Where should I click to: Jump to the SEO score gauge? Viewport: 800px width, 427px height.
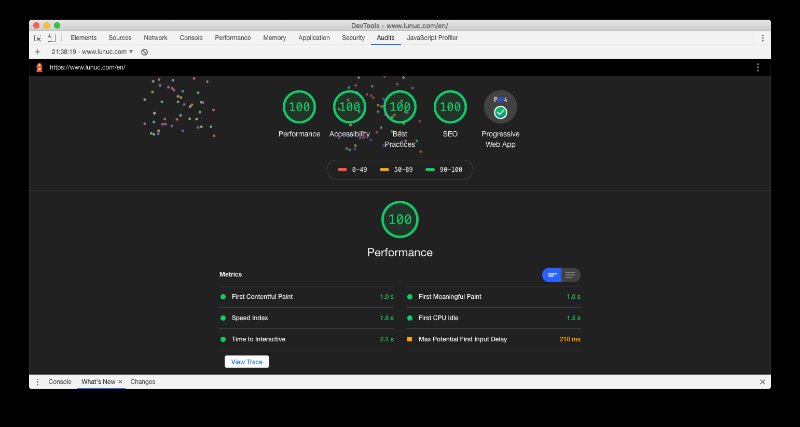coord(450,107)
